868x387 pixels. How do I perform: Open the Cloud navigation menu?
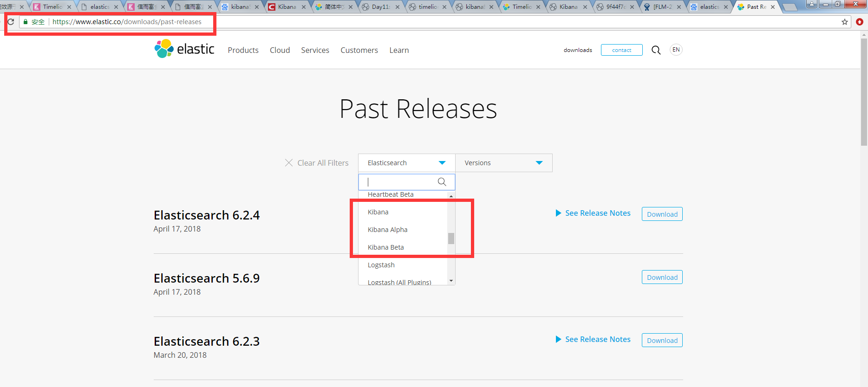pos(280,50)
